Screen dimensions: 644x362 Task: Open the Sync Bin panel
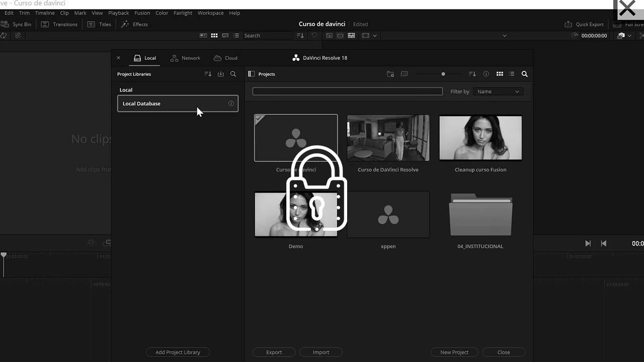[16, 24]
